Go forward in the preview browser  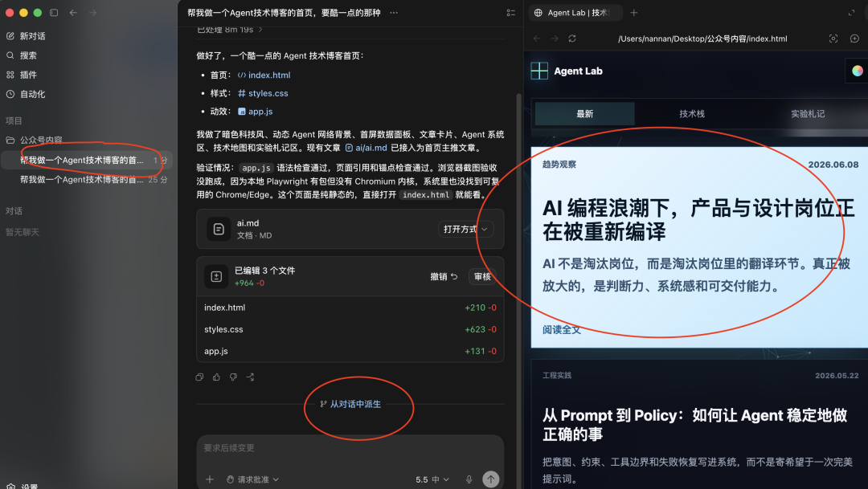point(554,39)
